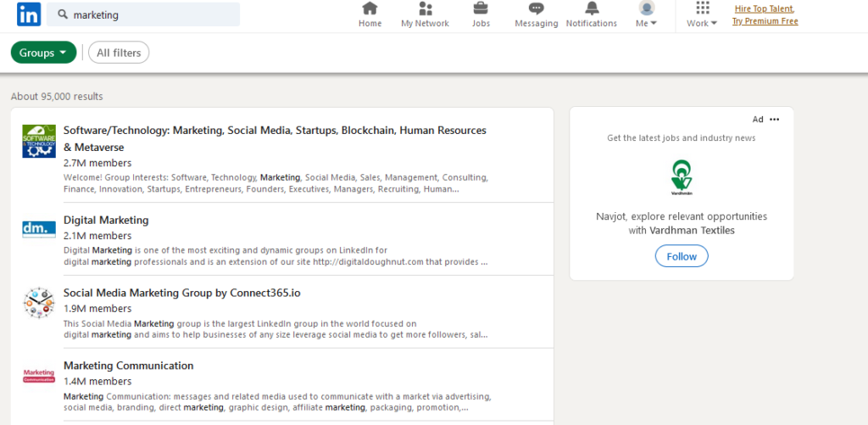Open the Home icon in navigation
Viewport: 868px width, 425px height.
coord(370,8)
